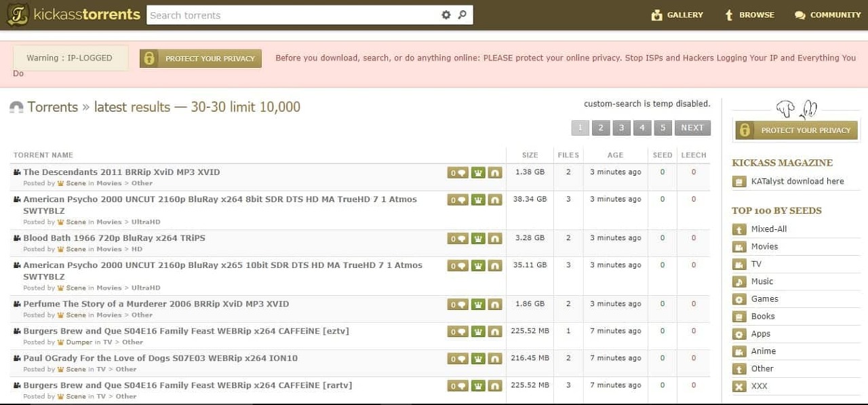Screen dimensions: 868x405
Task: Open comments icon for The Descendants 2011
Action: 457,173
